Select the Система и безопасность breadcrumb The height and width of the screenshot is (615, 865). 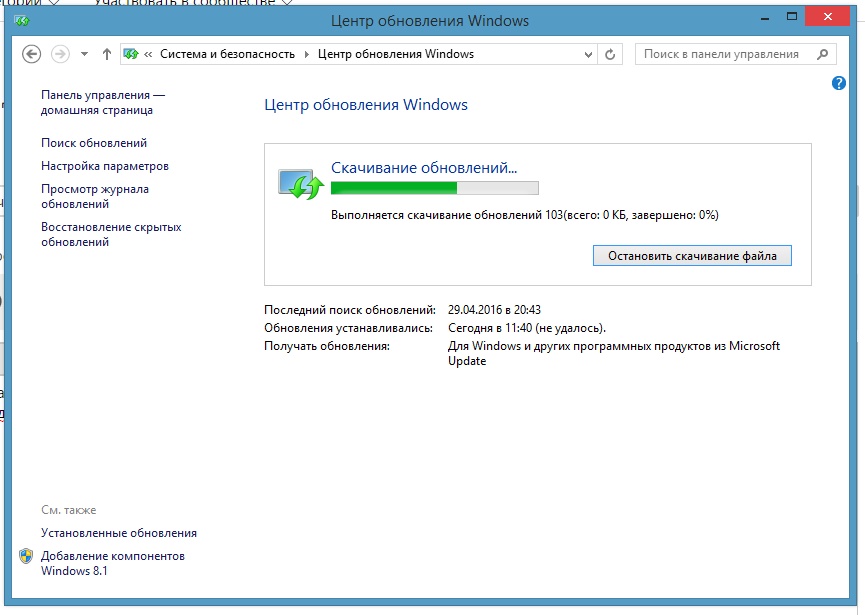(227, 54)
